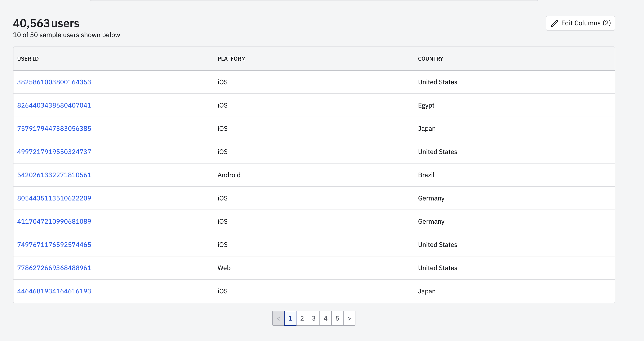Open user 7579179447383056385
Screen dimensions: 644x341
point(54,129)
